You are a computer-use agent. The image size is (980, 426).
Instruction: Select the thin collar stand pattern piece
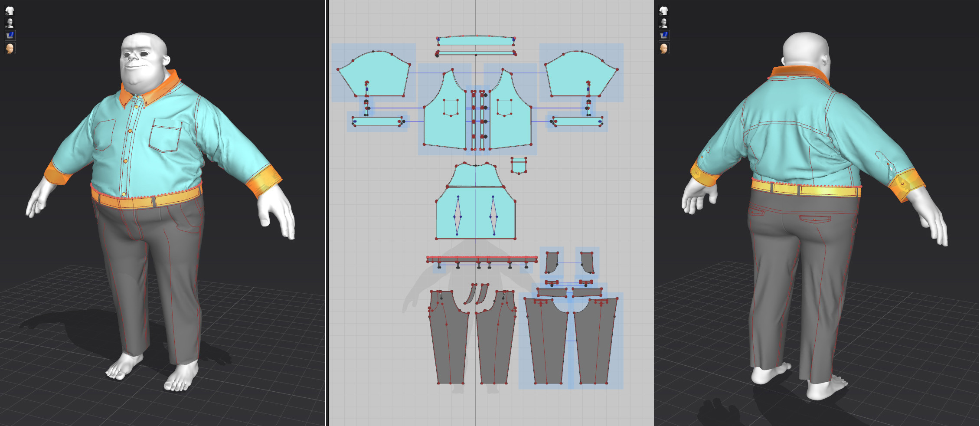pyautogui.click(x=476, y=53)
